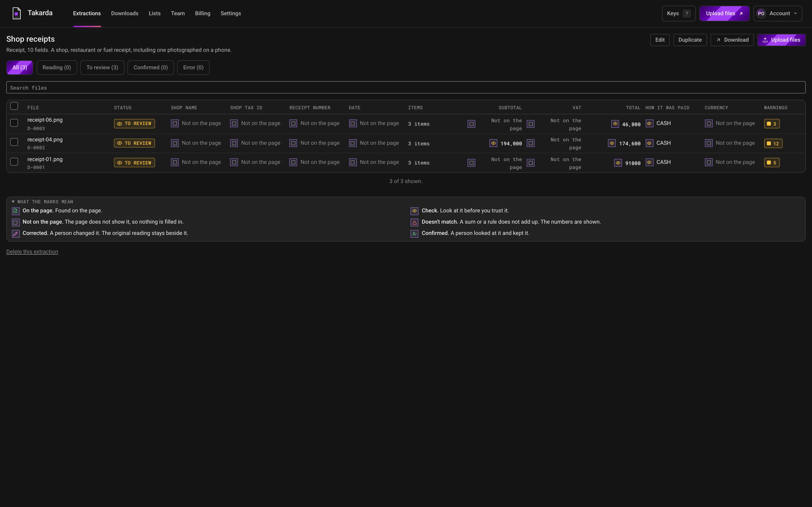Image resolution: width=812 pixels, height=507 pixels.
Task: Click the warning badge showing 12
Action: [x=773, y=143]
